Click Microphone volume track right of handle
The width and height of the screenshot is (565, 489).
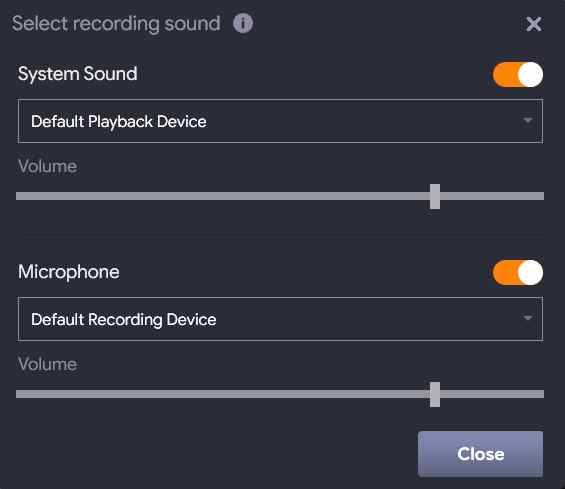coord(492,394)
